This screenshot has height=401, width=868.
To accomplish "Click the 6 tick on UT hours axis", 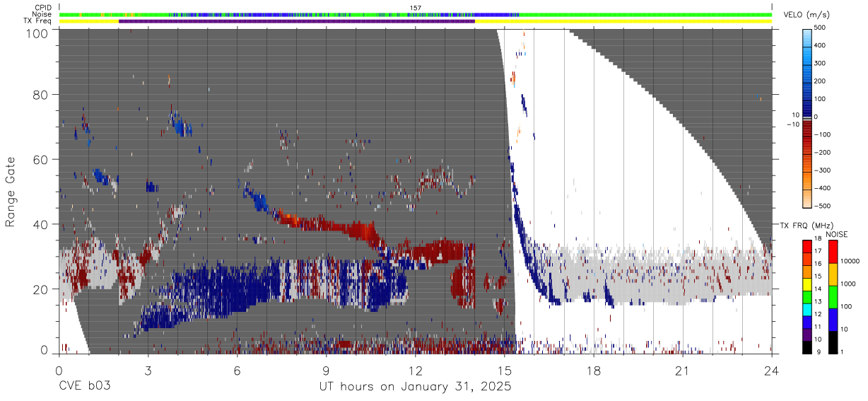I will pyautogui.click(x=237, y=371).
